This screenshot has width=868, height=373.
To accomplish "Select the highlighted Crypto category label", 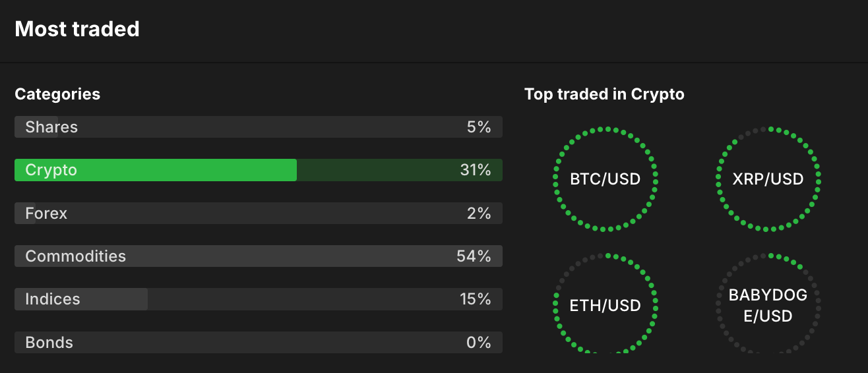I will click(51, 170).
